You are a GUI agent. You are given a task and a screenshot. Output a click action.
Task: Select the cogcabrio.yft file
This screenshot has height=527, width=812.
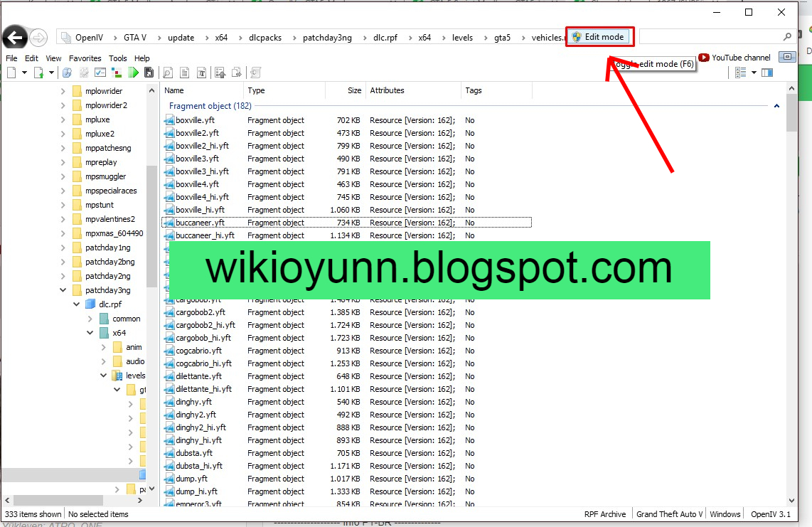click(x=198, y=351)
